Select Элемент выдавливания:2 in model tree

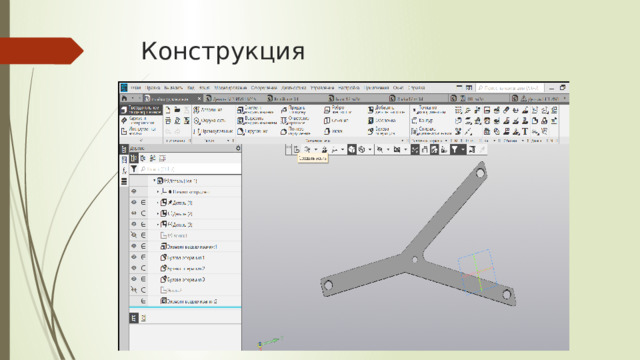[x=189, y=301]
